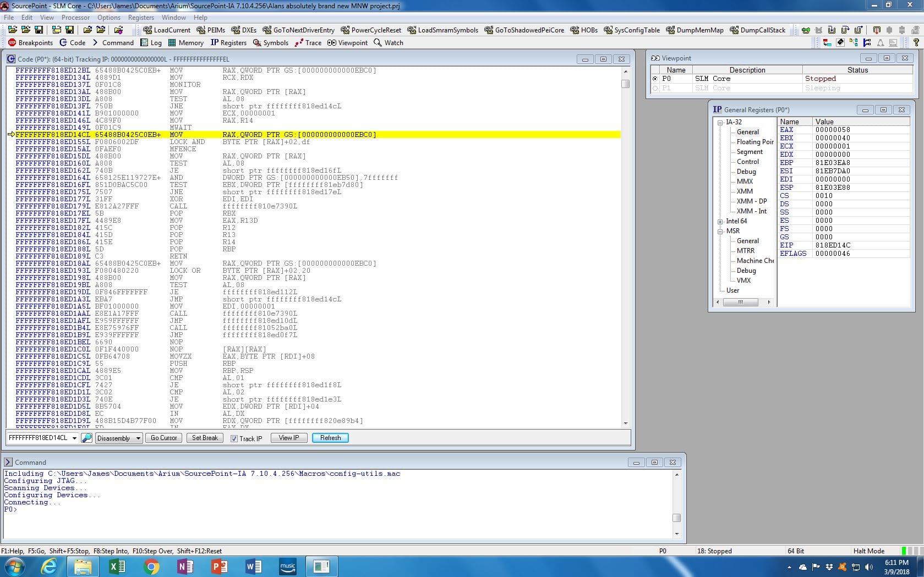Open the Code window from toolbar
924x577 pixels.
coord(72,42)
